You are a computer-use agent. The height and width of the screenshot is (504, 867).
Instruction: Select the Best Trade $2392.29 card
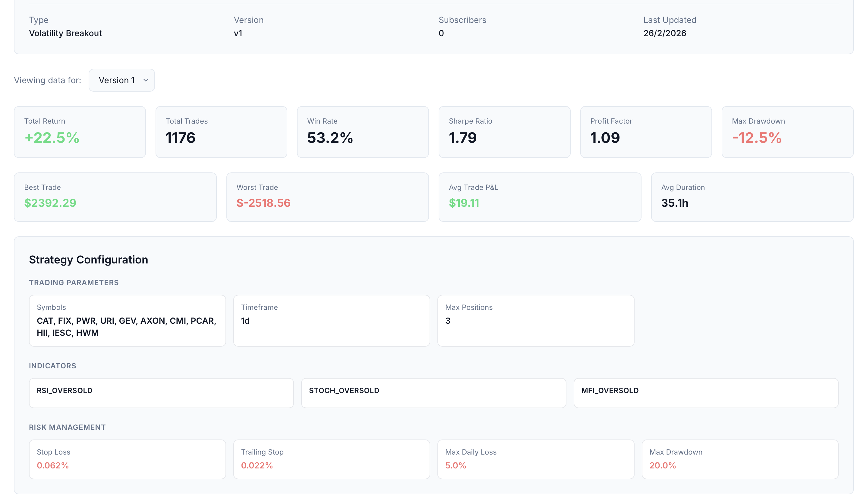[115, 197]
